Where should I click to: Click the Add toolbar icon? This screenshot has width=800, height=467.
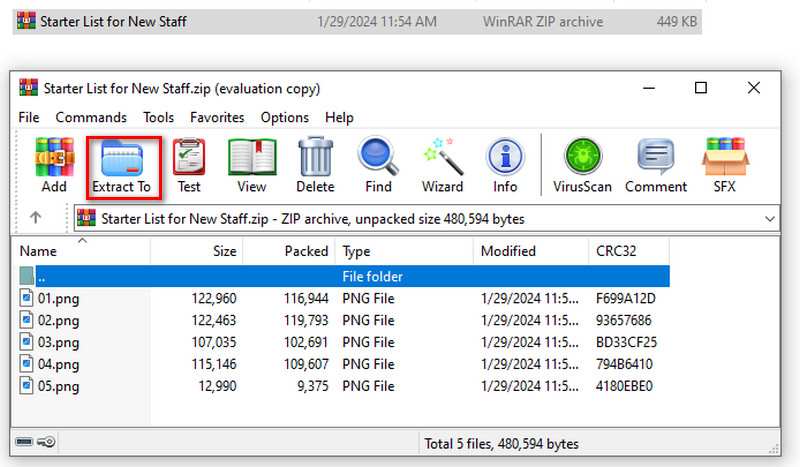[54, 157]
